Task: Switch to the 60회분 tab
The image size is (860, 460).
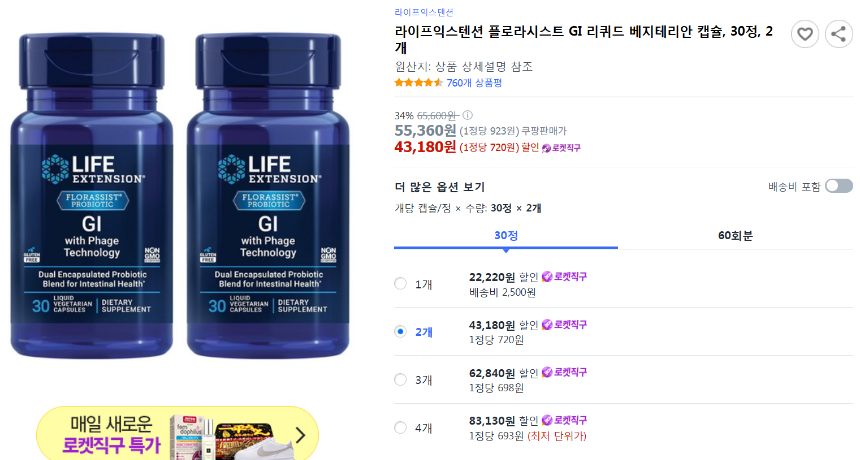Action: [x=735, y=236]
